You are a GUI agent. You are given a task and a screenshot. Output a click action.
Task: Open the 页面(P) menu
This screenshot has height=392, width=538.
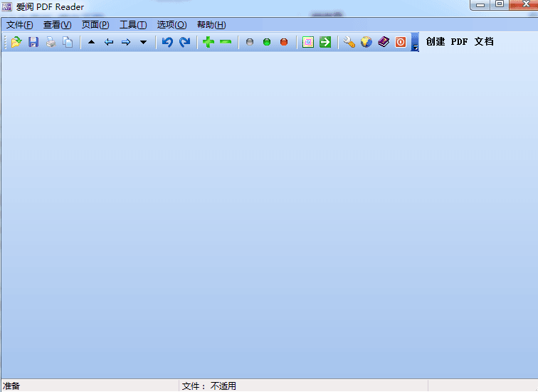tap(95, 25)
